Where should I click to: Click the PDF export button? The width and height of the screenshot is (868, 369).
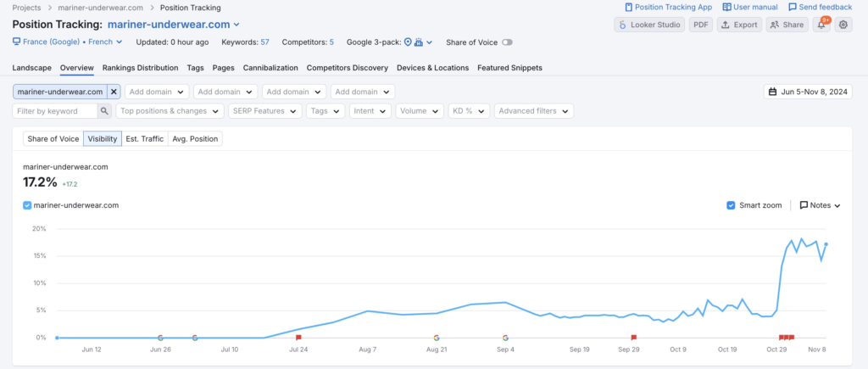(701, 25)
